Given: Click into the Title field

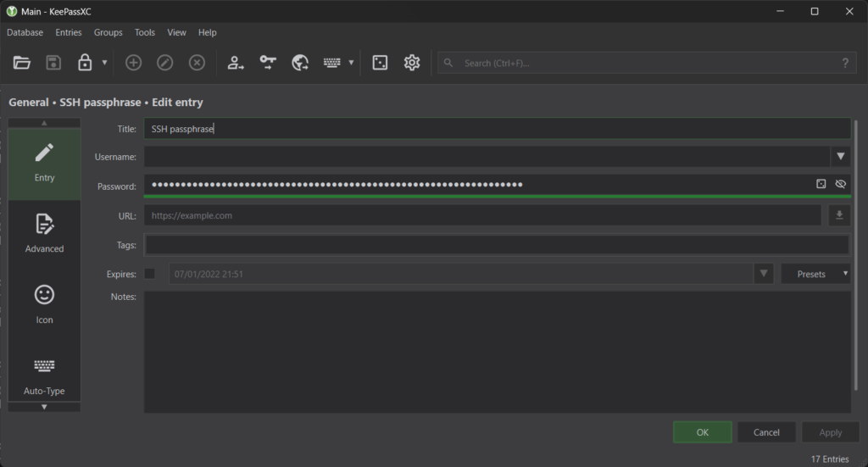Looking at the screenshot, I should point(497,128).
